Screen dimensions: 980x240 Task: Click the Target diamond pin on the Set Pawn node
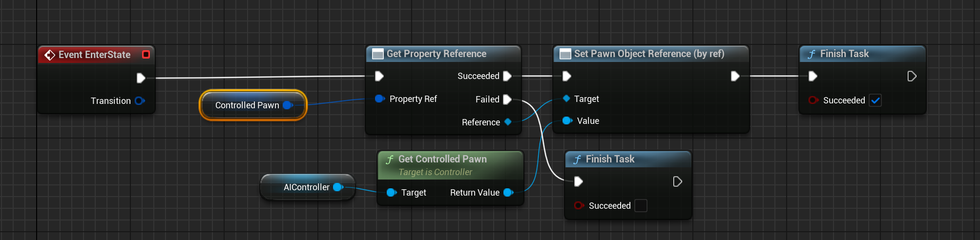coord(566,99)
